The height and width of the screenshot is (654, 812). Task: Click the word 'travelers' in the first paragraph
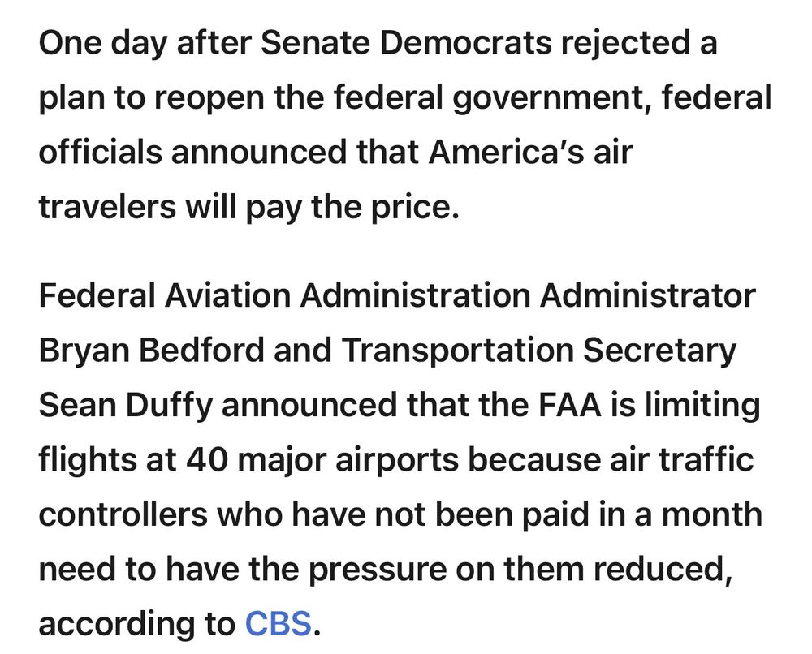tap(107, 206)
